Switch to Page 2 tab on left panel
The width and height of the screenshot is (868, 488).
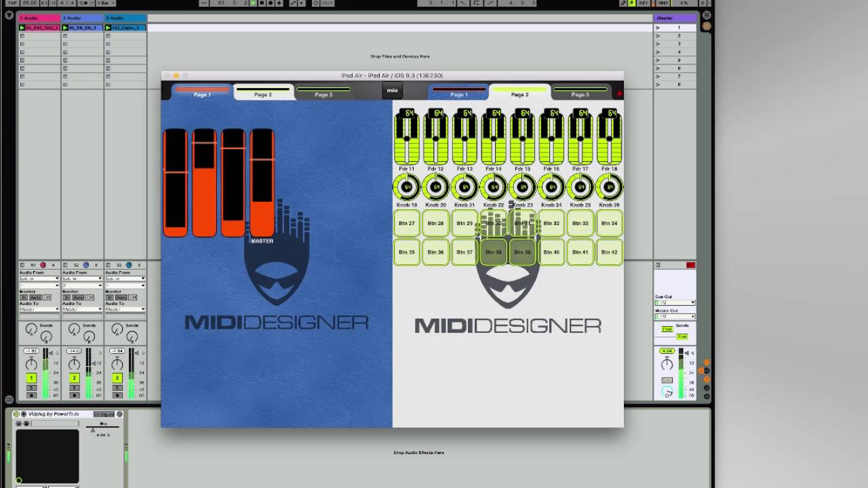point(263,91)
